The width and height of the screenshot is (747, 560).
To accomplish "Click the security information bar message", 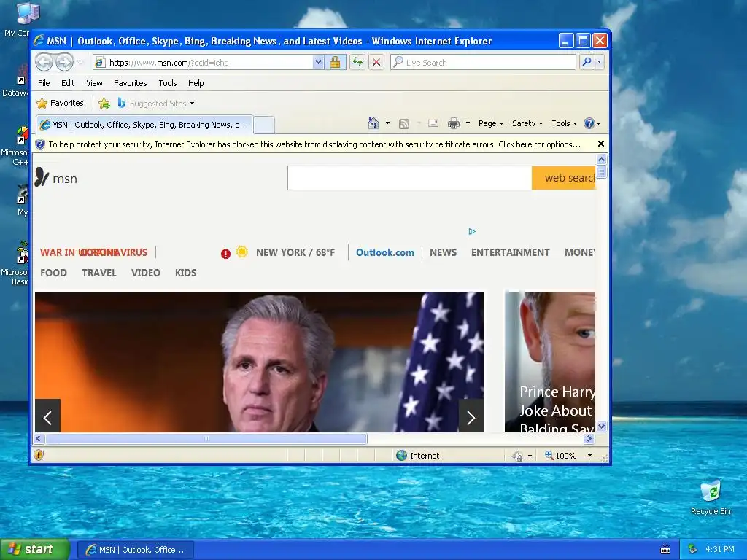I will (x=314, y=144).
